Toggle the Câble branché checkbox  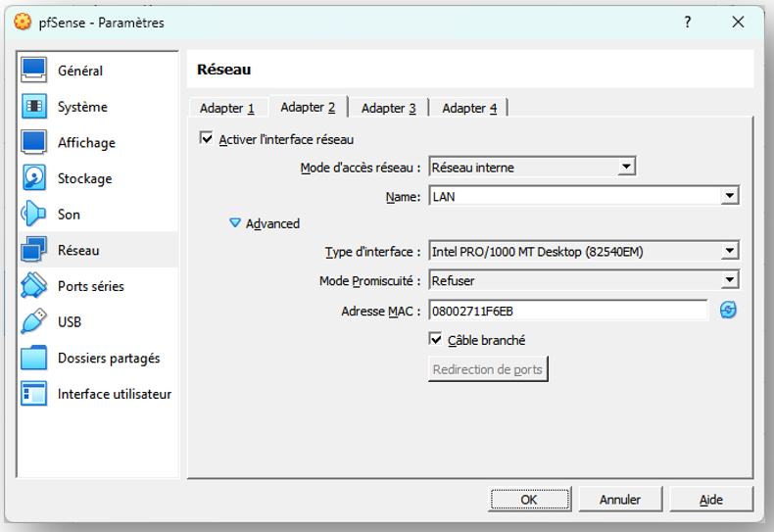435,340
